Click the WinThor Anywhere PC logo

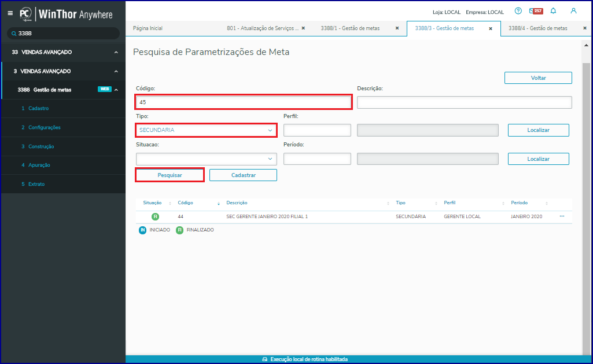[25, 14]
